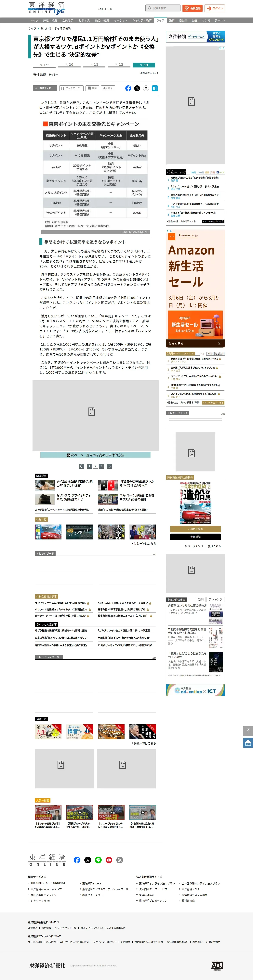The width and height of the screenshot is (253, 980).
Task: Click the search magnifier icon in the header
Action: (149, 8)
